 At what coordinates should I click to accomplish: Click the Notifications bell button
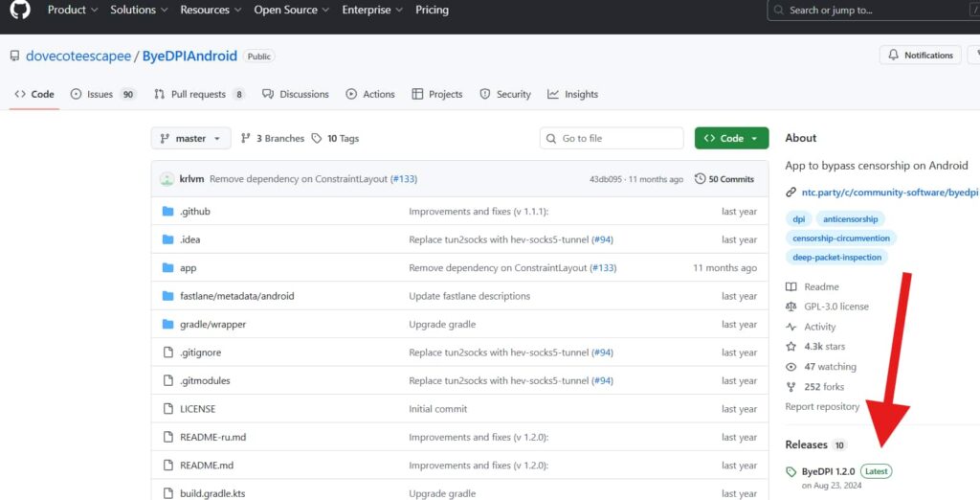coord(920,55)
